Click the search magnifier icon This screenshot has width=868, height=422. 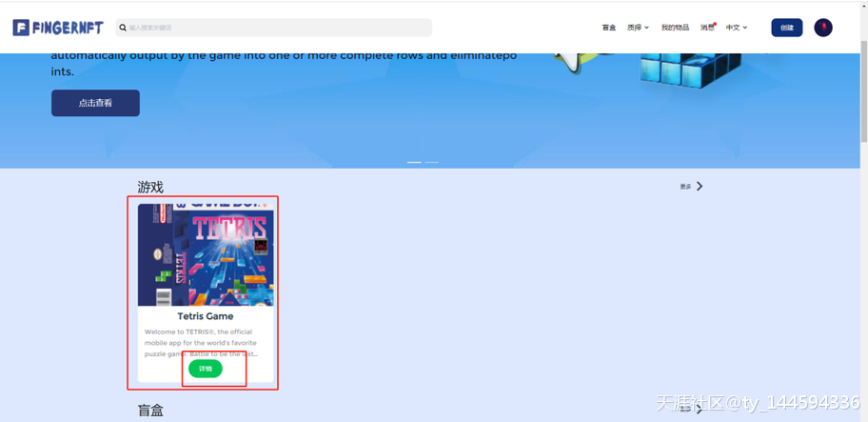(x=123, y=28)
